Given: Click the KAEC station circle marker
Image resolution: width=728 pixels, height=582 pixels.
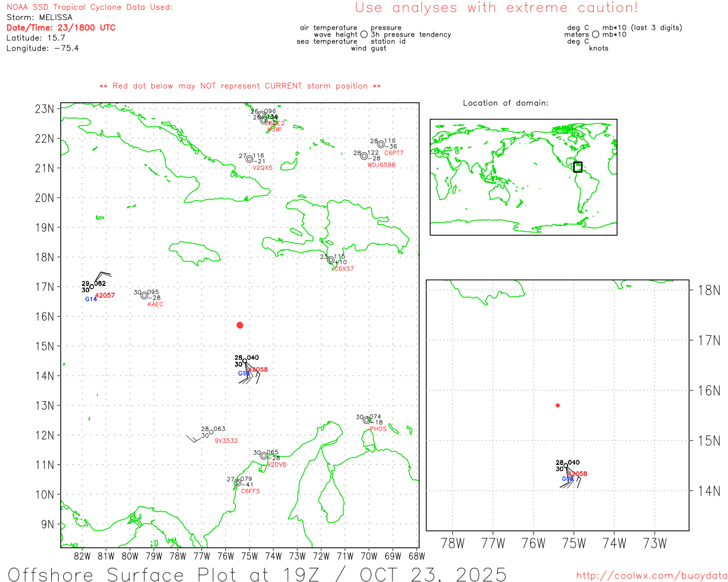Looking at the screenshot, I should 144,296.
